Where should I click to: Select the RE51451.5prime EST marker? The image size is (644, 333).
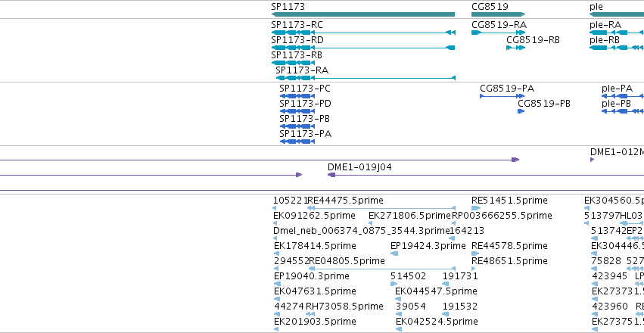[x=476, y=209]
